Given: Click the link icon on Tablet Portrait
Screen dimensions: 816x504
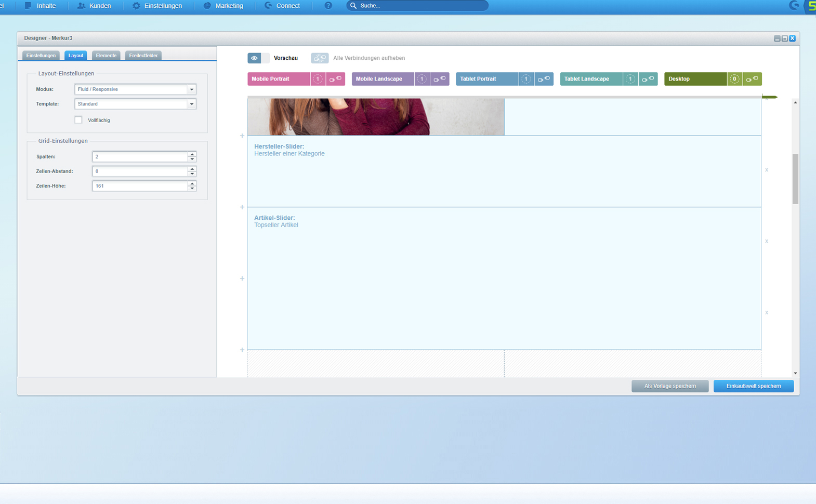Looking at the screenshot, I should [x=544, y=79].
